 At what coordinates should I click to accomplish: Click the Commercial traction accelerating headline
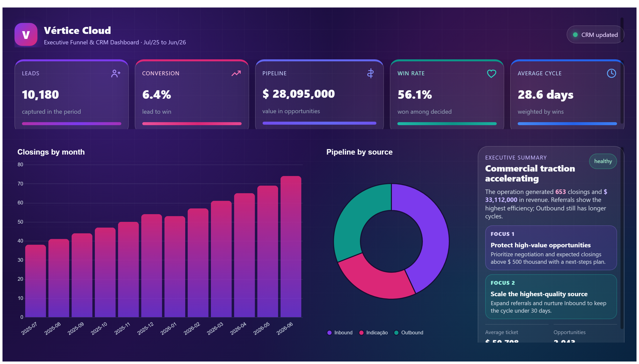click(x=530, y=174)
